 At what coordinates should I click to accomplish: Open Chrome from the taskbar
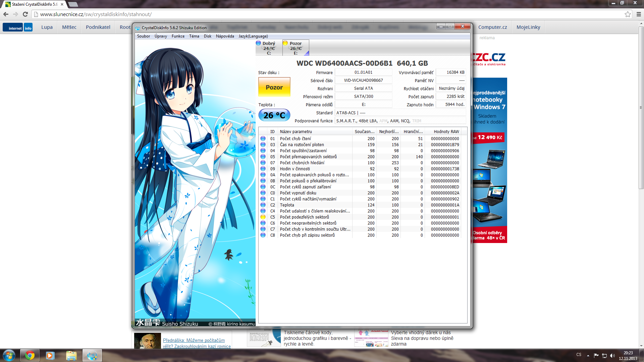point(30,355)
